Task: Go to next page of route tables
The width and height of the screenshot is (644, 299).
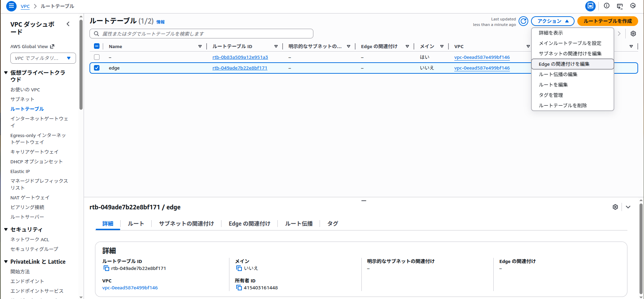Action: coord(619,34)
